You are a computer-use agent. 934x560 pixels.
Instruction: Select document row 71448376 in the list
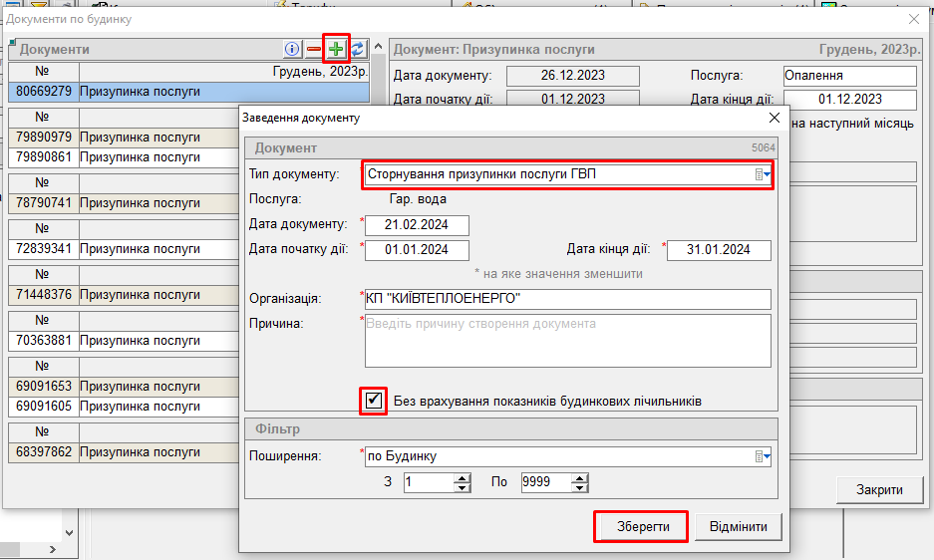(189, 295)
